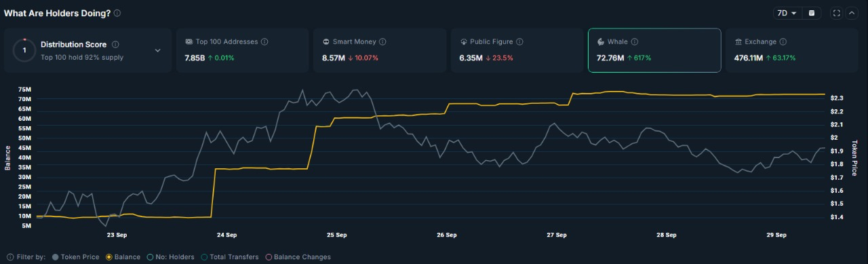
Task: Click the '72.76M' Whale value
Action: point(610,58)
